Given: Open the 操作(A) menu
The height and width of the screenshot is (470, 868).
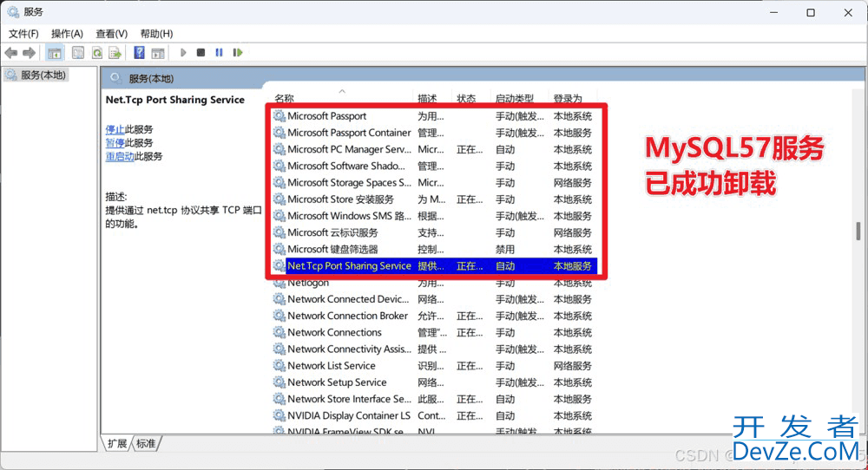Looking at the screenshot, I should click(x=67, y=34).
